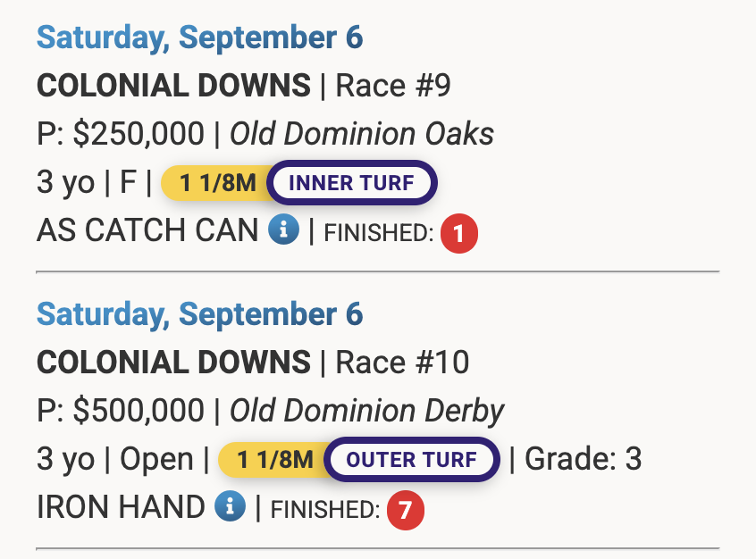Viewport: 756px width, 559px height.
Task: Click the Race #10 label
Action: (x=401, y=363)
